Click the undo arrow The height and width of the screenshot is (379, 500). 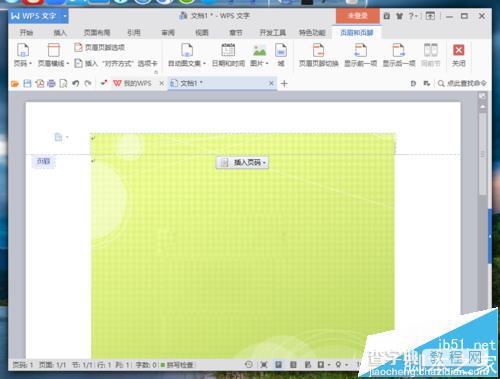[76, 83]
